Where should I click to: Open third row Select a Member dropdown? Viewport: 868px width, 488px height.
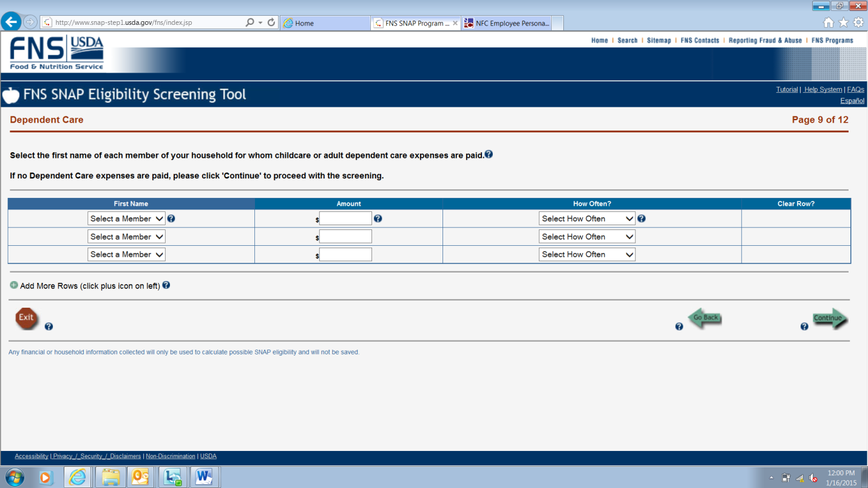[x=126, y=254]
